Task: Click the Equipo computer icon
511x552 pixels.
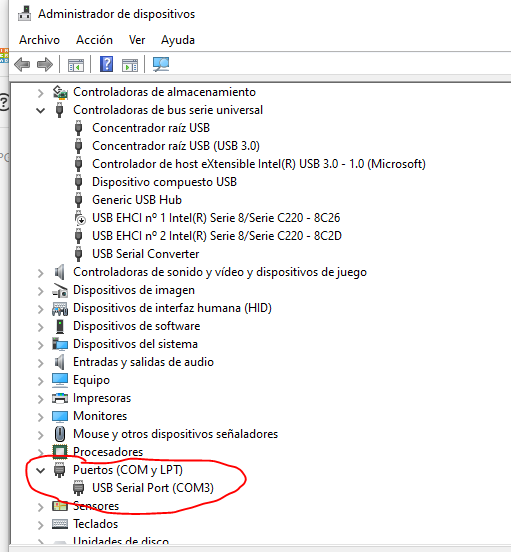Action: (60, 380)
